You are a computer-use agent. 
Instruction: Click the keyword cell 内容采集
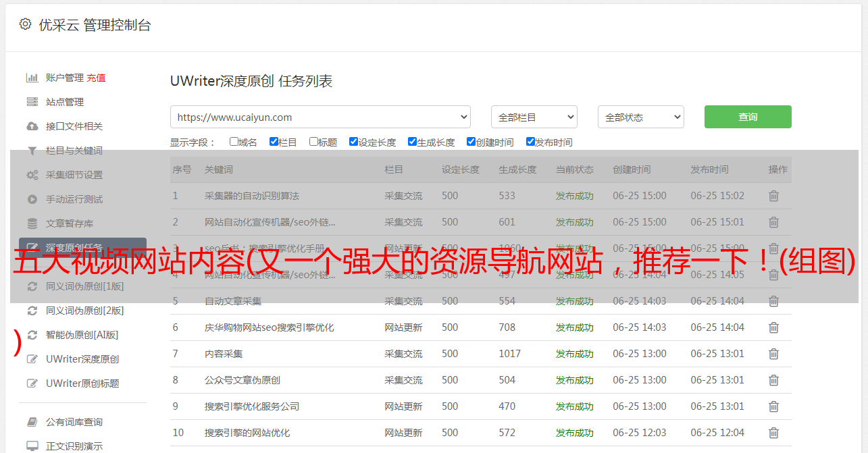(224, 354)
